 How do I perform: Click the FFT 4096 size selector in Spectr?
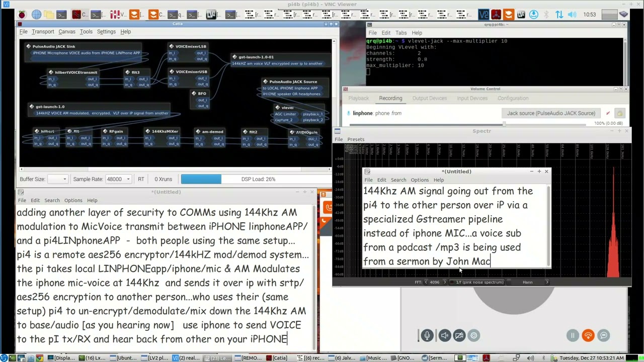click(x=434, y=282)
